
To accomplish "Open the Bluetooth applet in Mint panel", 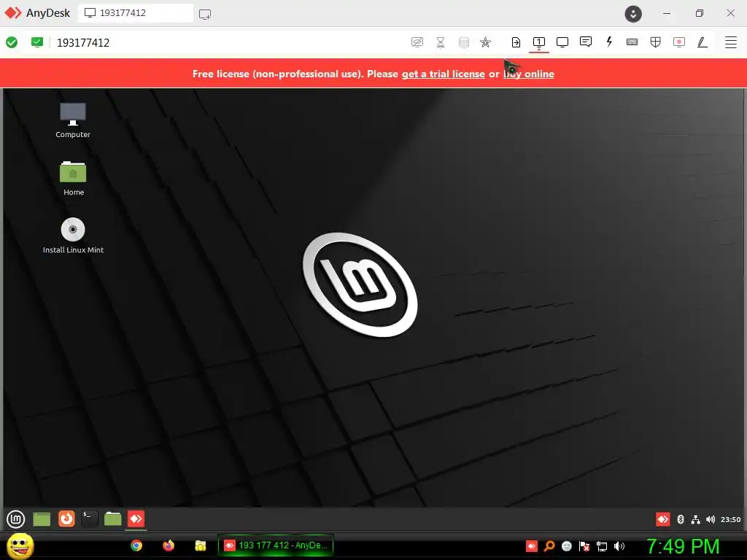I will coord(681,519).
